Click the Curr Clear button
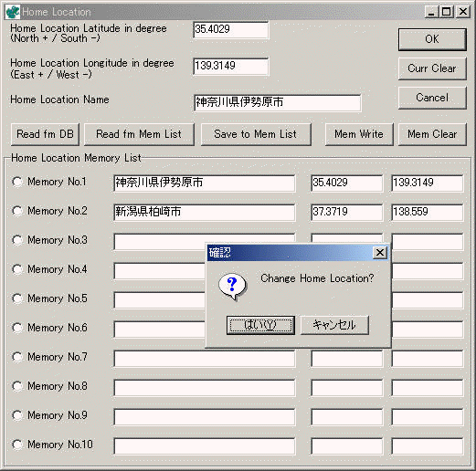This screenshot has width=476, height=471. [432, 68]
